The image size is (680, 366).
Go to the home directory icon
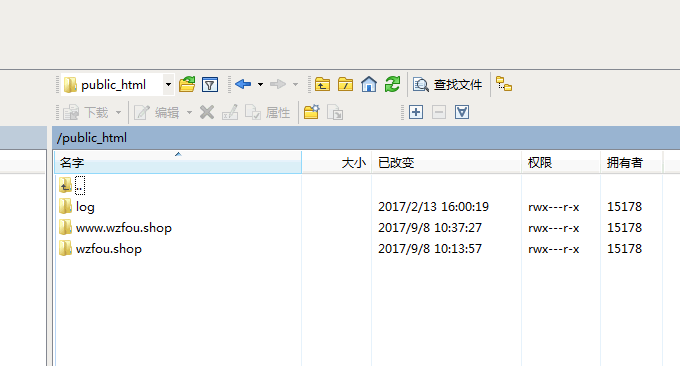[x=369, y=84]
